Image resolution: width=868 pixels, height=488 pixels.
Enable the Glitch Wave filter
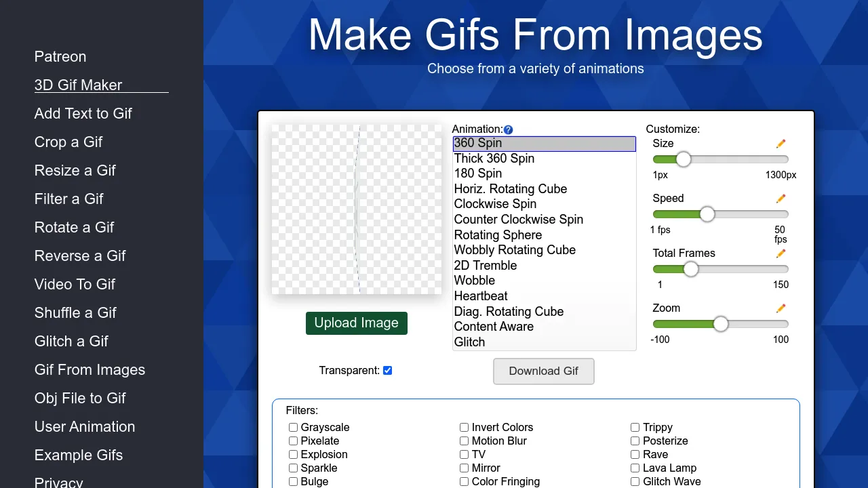pos(635,481)
